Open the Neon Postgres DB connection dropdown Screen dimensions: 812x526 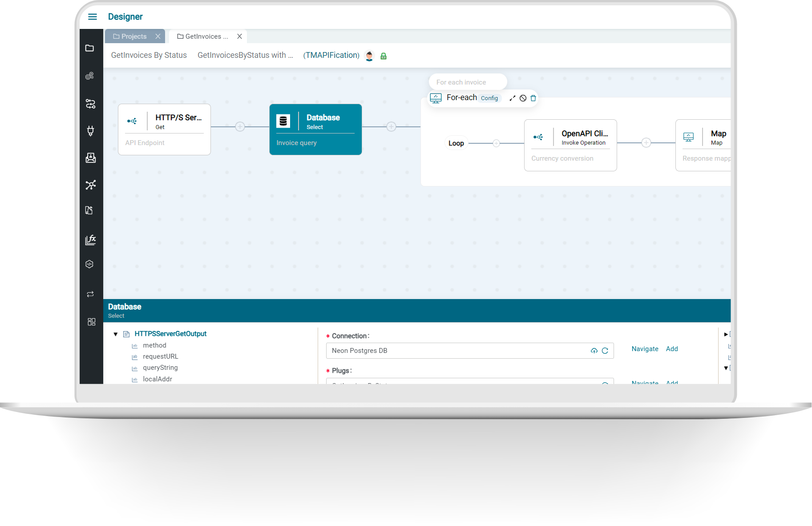[458, 351]
